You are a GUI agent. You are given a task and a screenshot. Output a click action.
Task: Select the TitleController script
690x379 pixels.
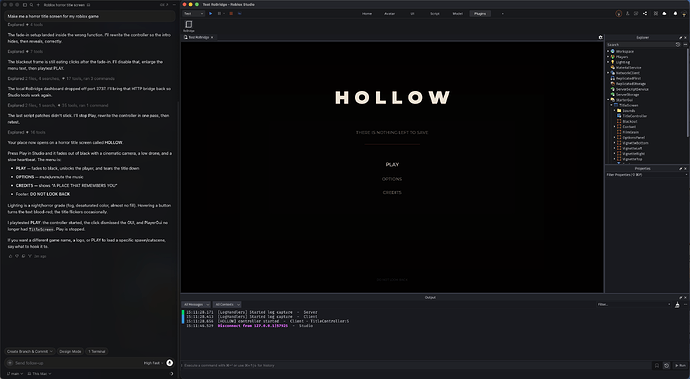pyautogui.click(x=635, y=116)
